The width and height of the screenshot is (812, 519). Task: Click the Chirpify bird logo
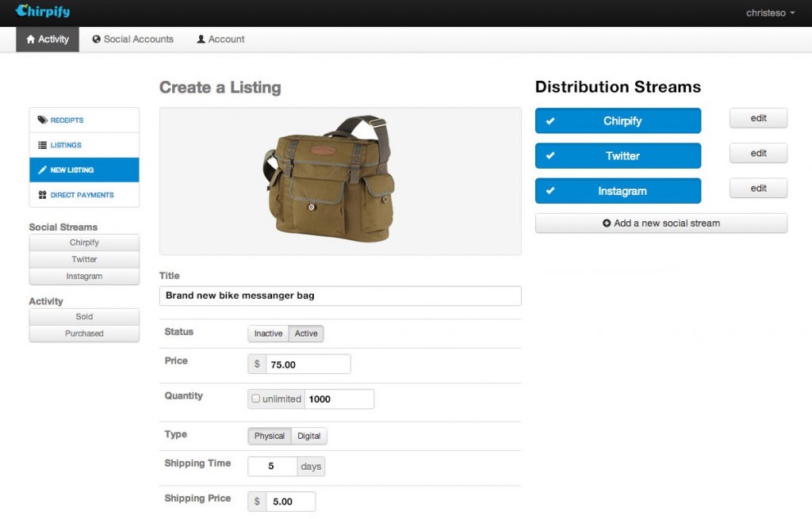click(x=43, y=11)
